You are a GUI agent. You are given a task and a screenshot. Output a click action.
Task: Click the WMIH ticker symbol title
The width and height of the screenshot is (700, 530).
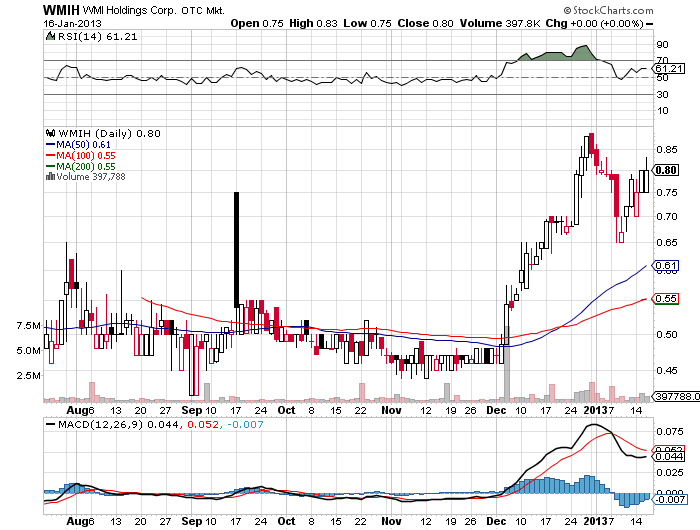(61, 10)
